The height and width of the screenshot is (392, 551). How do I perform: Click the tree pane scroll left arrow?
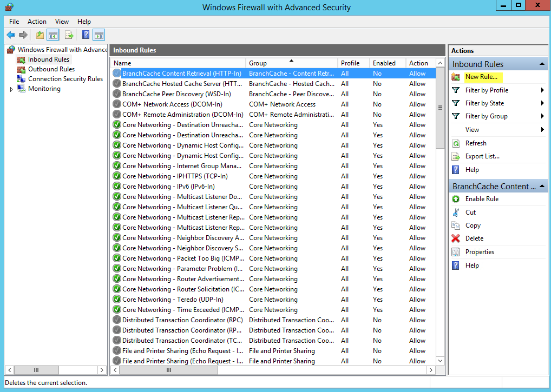(x=10, y=370)
